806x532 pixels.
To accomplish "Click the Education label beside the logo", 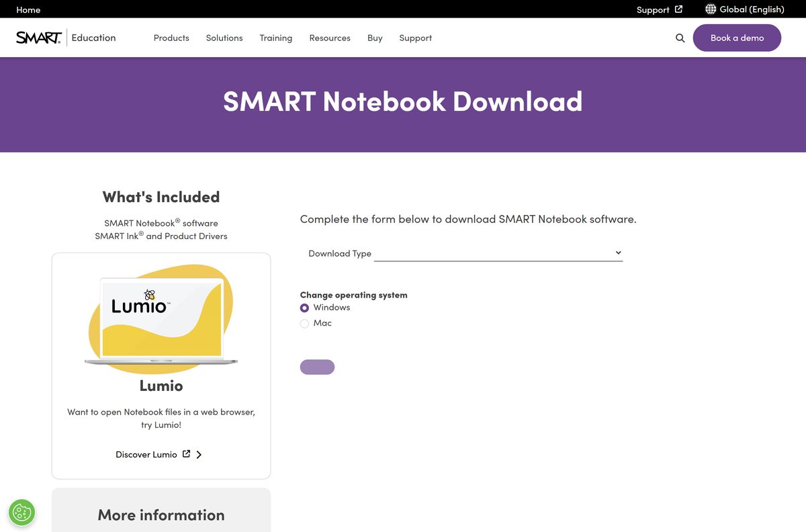I will pyautogui.click(x=93, y=38).
